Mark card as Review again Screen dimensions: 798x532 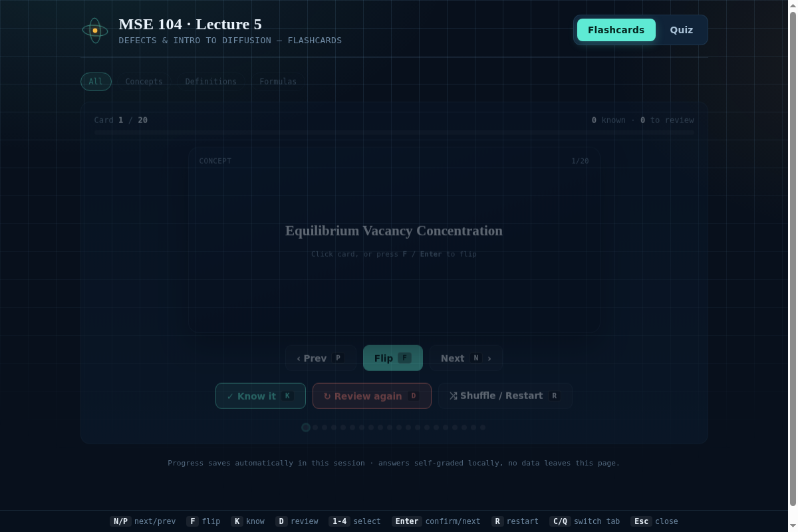point(372,396)
